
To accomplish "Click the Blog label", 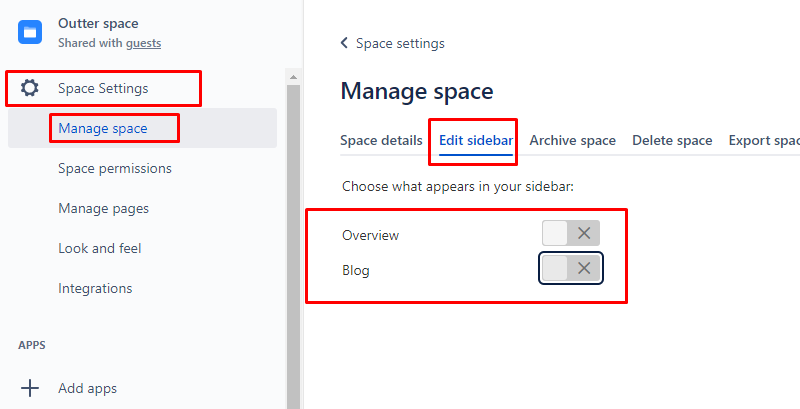I will click(x=356, y=270).
